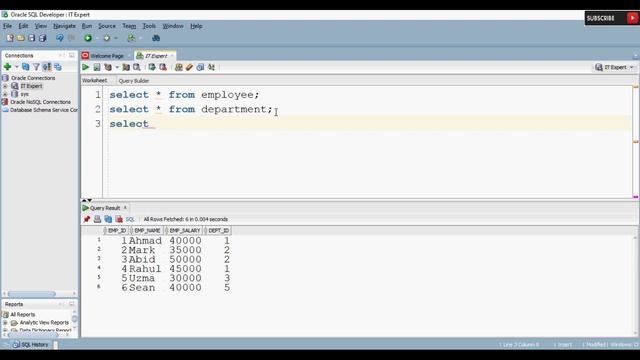Click the Print icon in Query Result toolbar

click(x=97, y=219)
